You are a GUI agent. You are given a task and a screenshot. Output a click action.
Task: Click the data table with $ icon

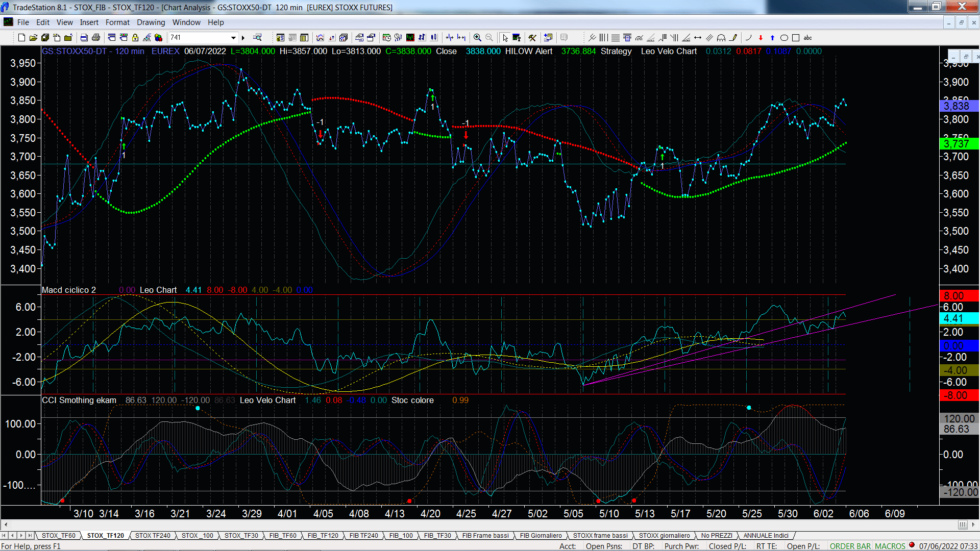280,38
